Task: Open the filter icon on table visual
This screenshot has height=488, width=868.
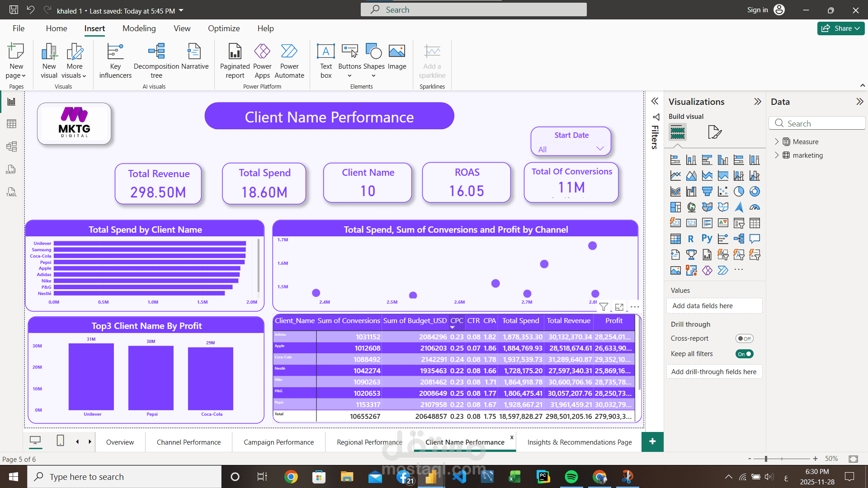Action: pyautogui.click(x=604, y=307)
